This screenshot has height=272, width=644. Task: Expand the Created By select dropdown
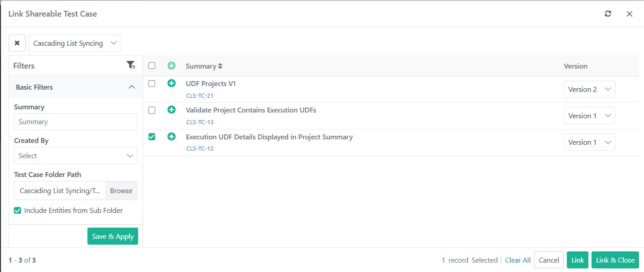pos(75,155)
